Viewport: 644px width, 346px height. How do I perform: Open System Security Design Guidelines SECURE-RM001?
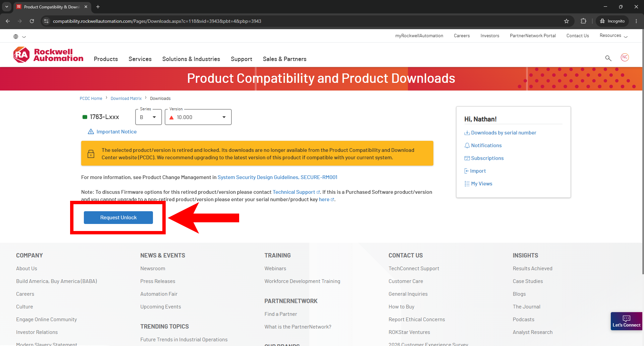point(277,177)
